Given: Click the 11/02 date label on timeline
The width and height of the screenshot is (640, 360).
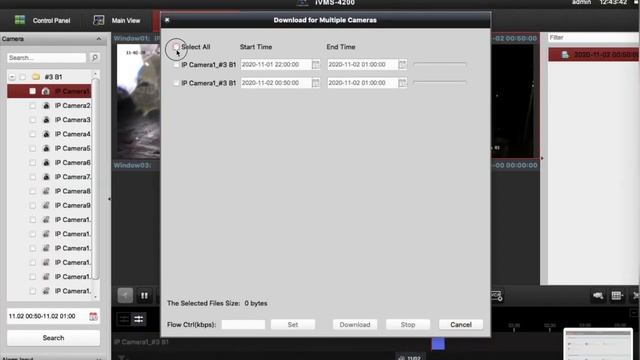Looking at the screenshot, I should (410, 358).
